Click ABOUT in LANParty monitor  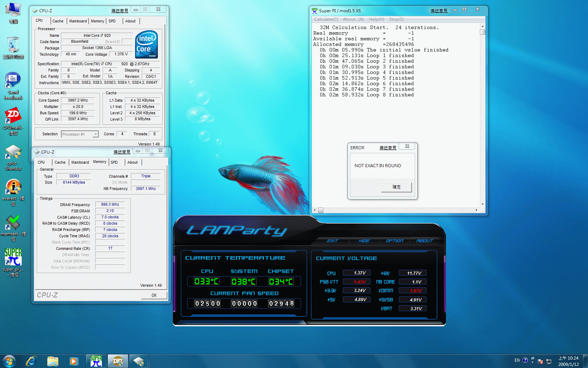coord(424,241)
